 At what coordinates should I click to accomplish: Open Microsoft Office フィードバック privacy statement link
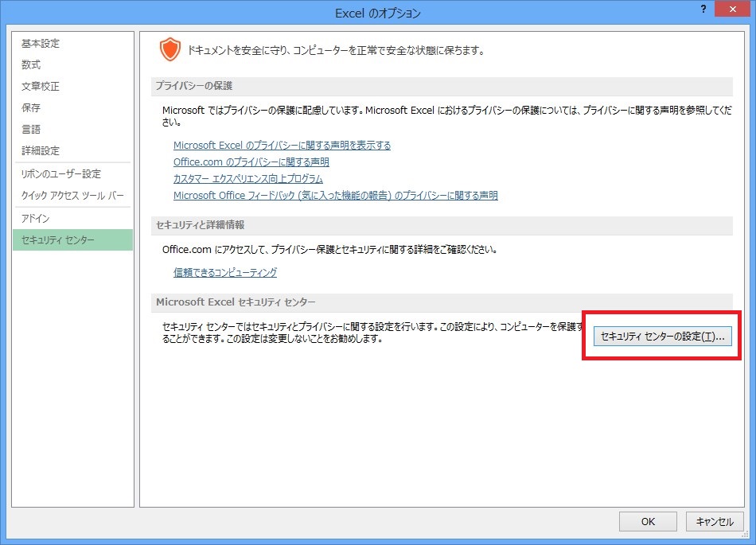[336, 195]
